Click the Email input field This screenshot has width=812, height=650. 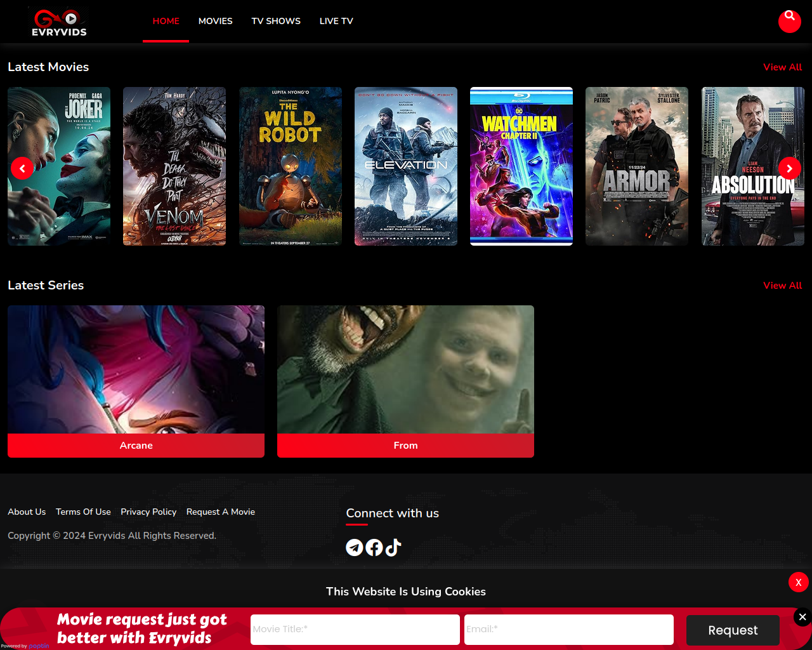pos(569,630)
